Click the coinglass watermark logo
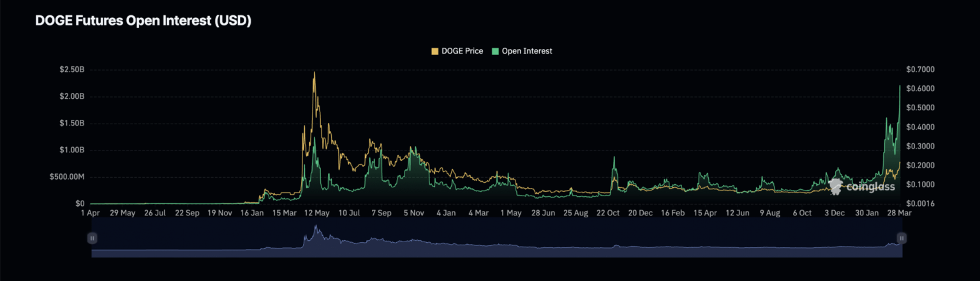Image resolution: width=980 pixels, height=281 pixels. pyautogui.click(x=861, y=185)
